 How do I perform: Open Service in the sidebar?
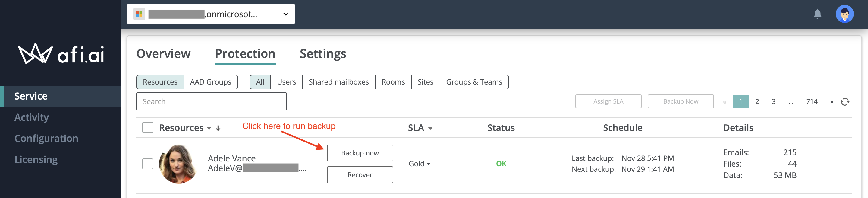pos(60,96)
